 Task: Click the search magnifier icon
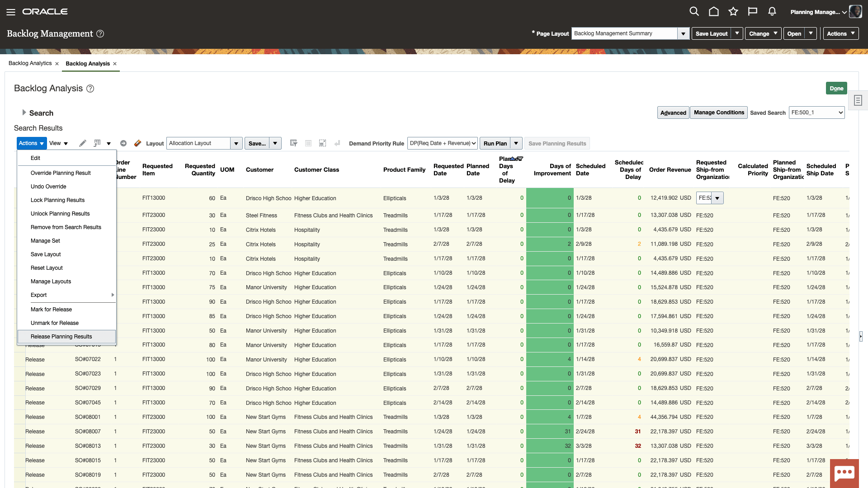click(693, 11)
